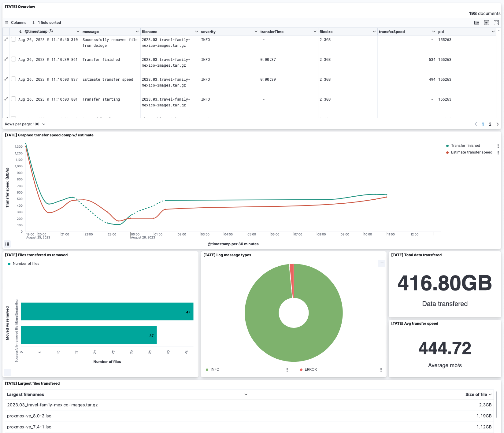The width and height of the screenshot is (504, 433).
Task: Check the row for Transfer finished at 11:10:39
Action: coord(13,59)
